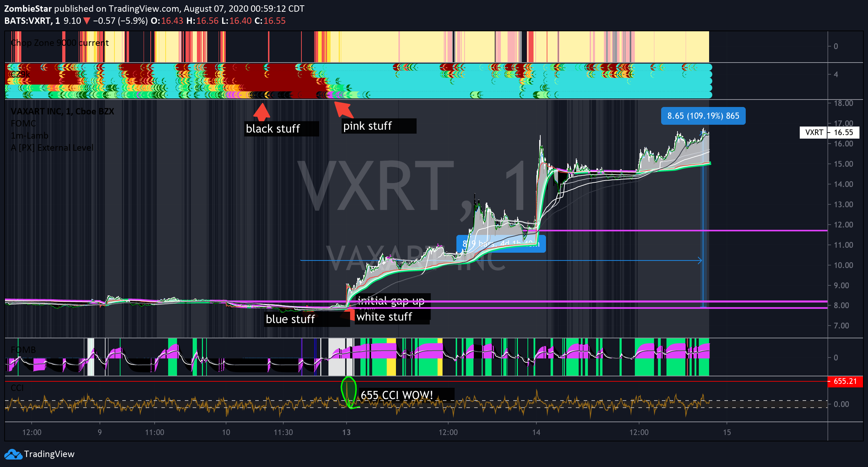Select the 8.65 (109.19%) 865 measurement label
This screenshot has height=467, width=868.
tap(703, 116)
